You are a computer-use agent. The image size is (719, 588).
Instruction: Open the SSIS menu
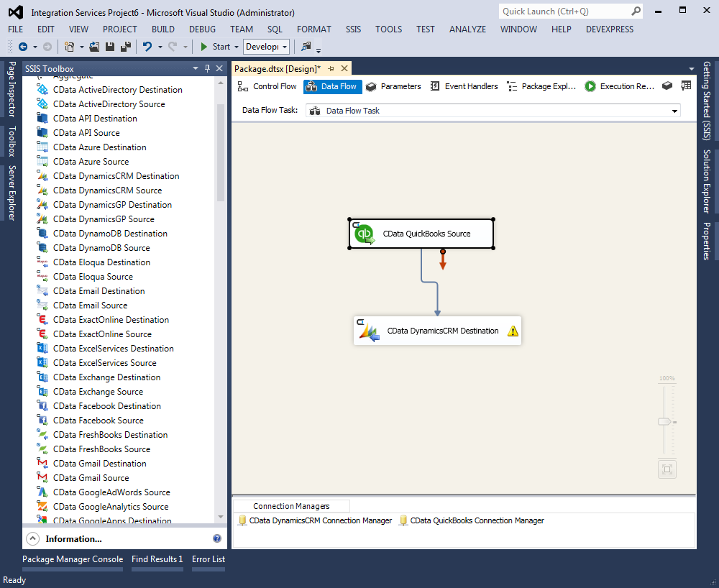(x=353, y=29)
